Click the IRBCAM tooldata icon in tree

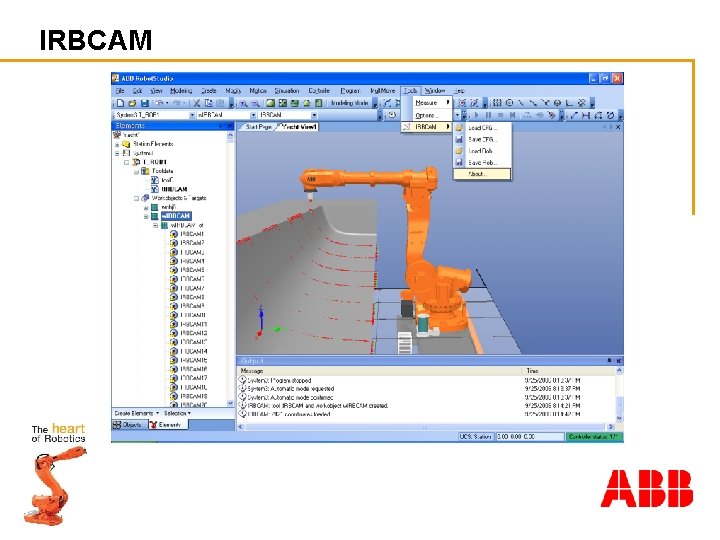pos(155,189)
